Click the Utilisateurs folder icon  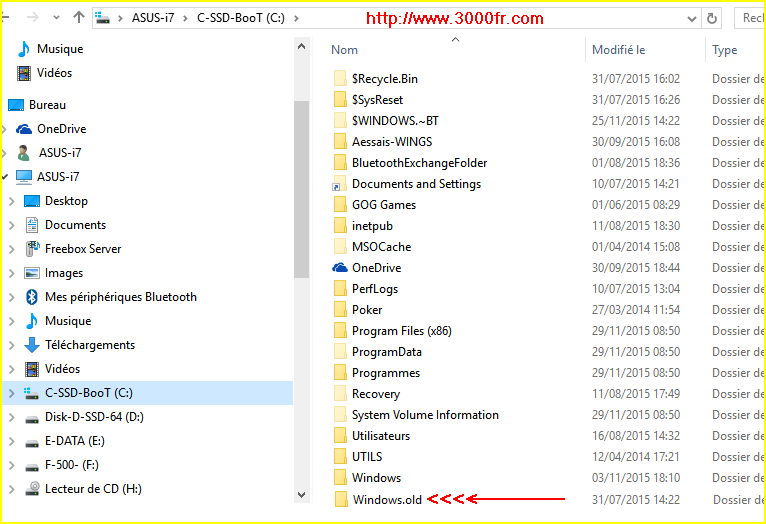[340, 436]
